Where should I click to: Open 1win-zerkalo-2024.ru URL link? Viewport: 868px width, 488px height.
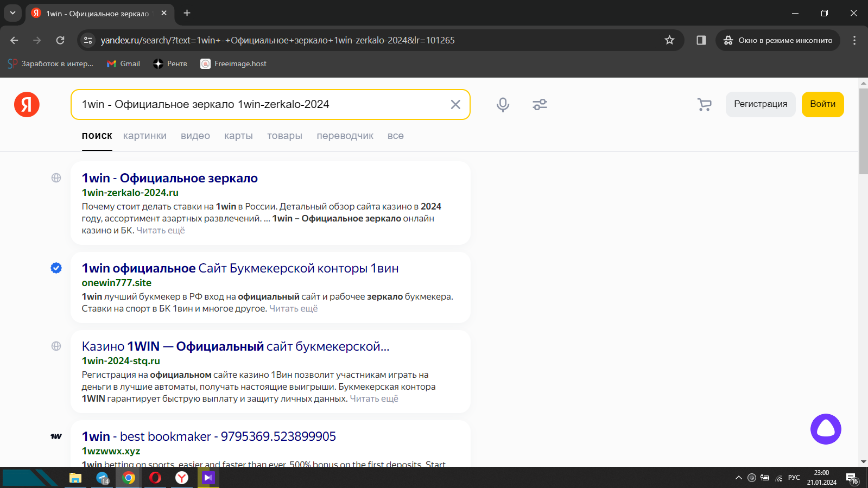click(x=130, y=193)
